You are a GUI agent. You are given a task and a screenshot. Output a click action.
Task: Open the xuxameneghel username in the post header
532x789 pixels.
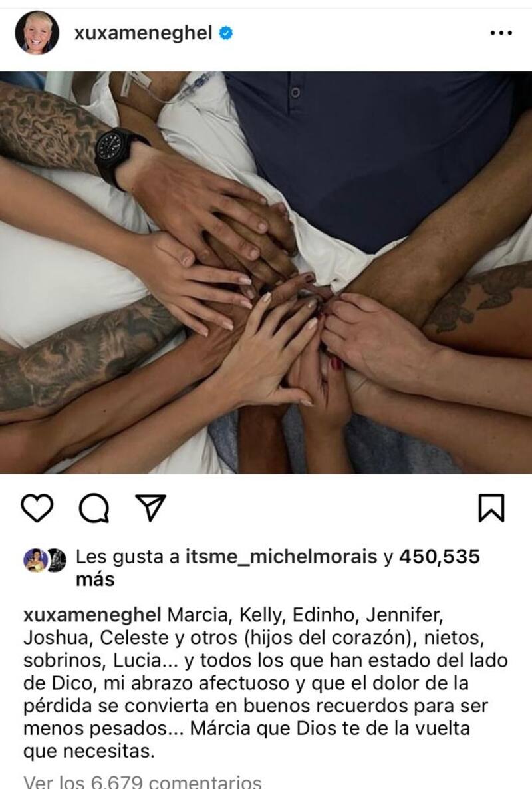click(x=144, y=33)
